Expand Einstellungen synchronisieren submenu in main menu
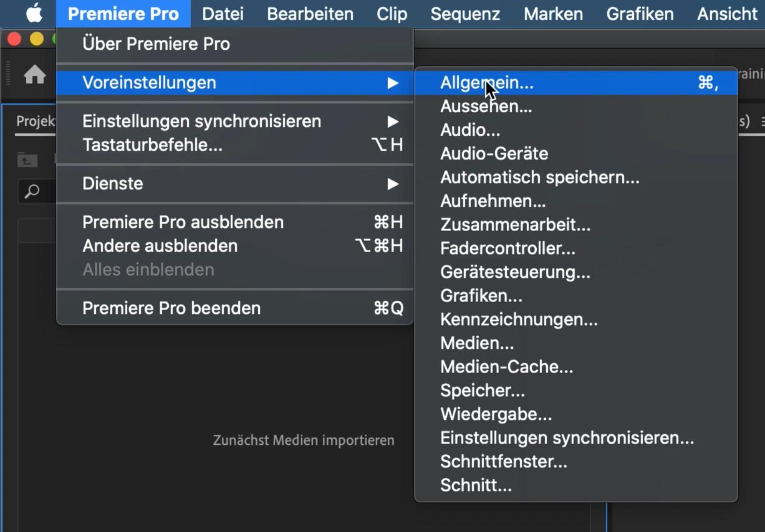The width and height of the screenshot is (765, 532). 392,121
